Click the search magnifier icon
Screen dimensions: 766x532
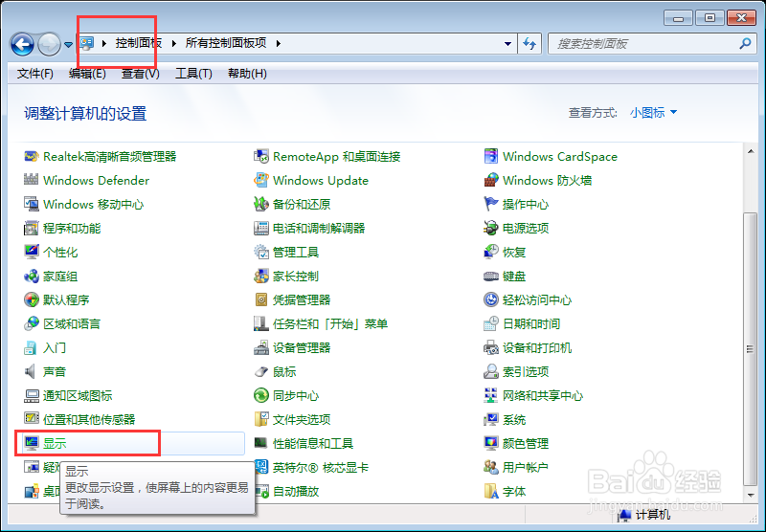745,43
